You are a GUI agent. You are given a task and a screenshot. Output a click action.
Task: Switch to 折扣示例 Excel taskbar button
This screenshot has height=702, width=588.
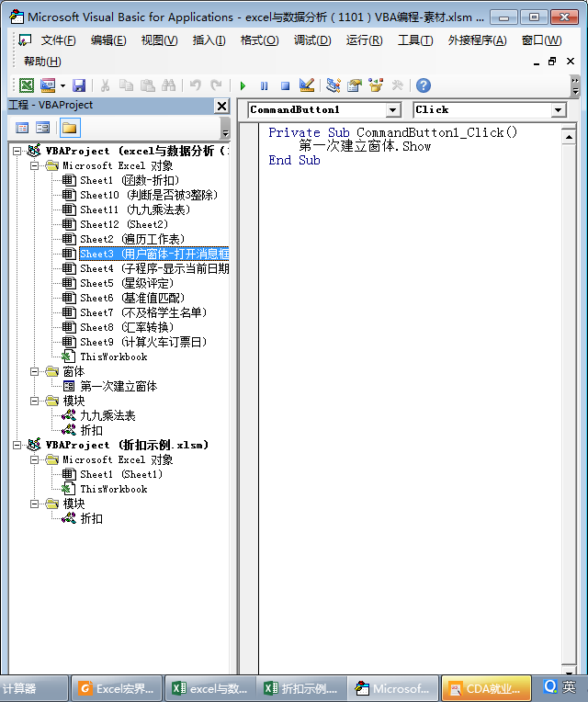tap(301, 688)
